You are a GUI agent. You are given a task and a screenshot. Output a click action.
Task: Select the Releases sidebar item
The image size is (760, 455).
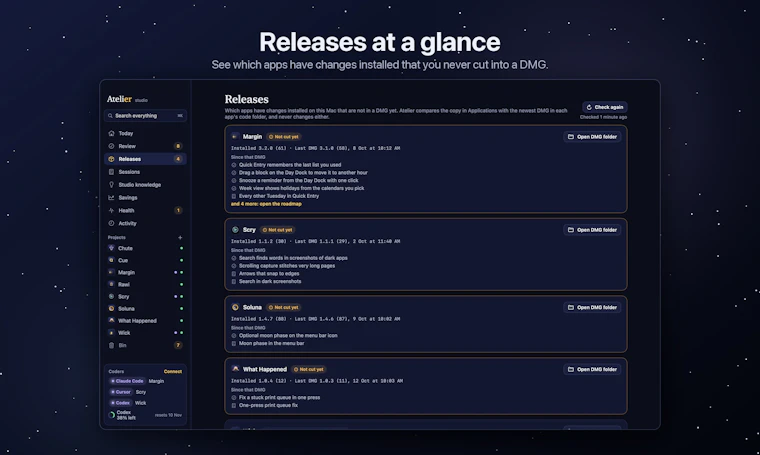[x=145, y=159]
